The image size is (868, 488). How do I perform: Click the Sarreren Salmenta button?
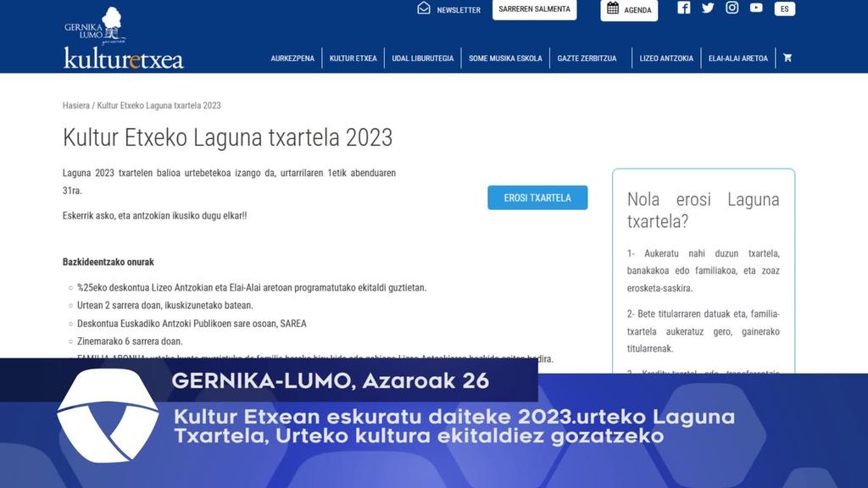pos(534,9)
